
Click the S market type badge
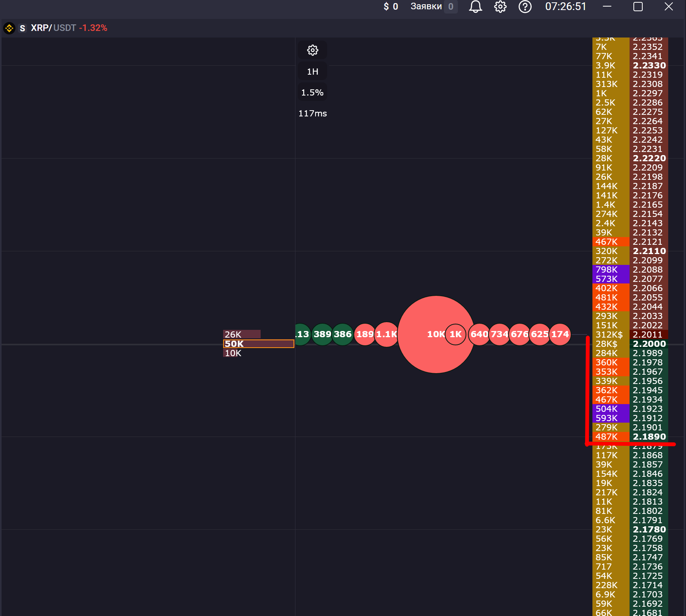point(22,28)
